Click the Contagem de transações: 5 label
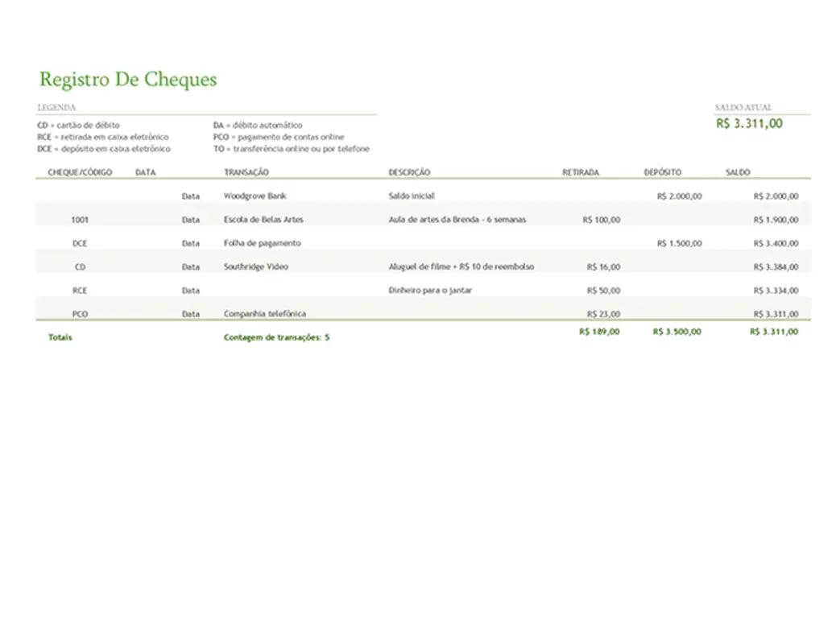This screenshot has width=836, height=644. click(277, 336)
